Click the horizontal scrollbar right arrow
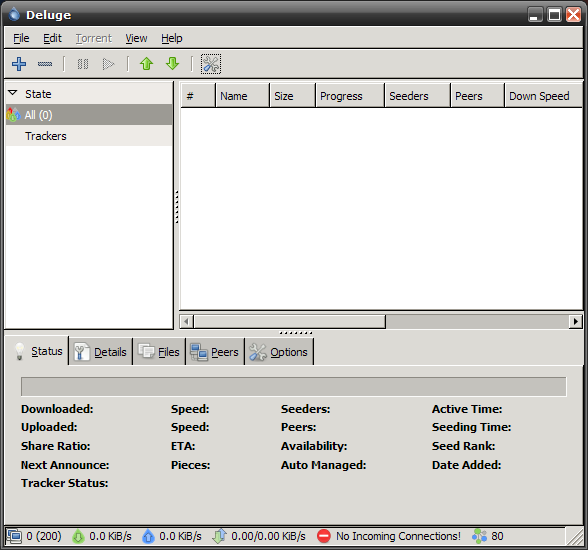This screenshot has width=588, height=550. [576, 321]
